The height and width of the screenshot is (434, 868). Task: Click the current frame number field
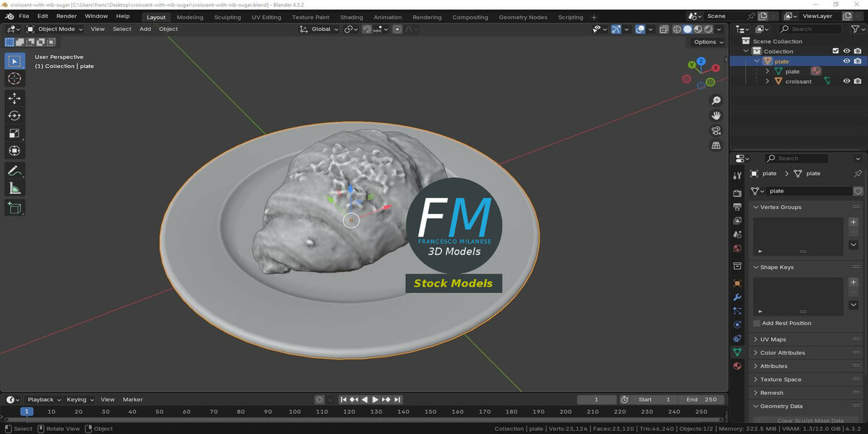pos(596,400)
